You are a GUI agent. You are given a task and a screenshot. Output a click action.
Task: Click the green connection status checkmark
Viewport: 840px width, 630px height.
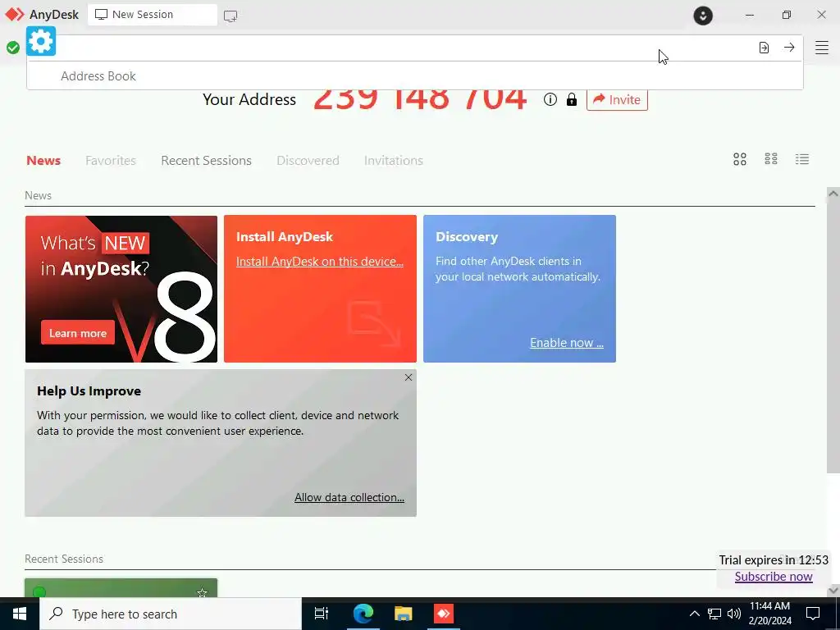point(13,48)
